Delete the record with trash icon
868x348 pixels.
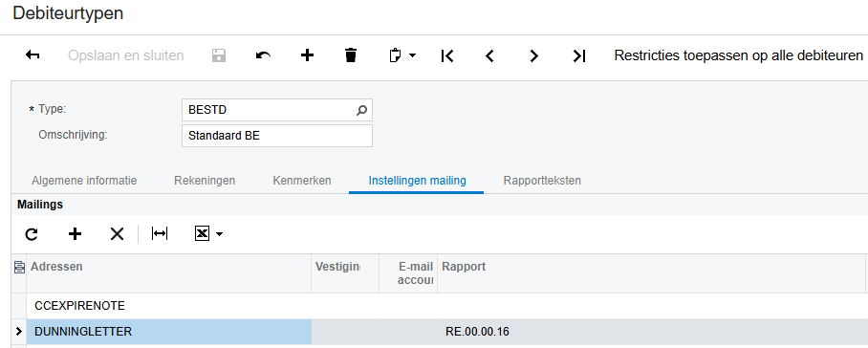351,55
